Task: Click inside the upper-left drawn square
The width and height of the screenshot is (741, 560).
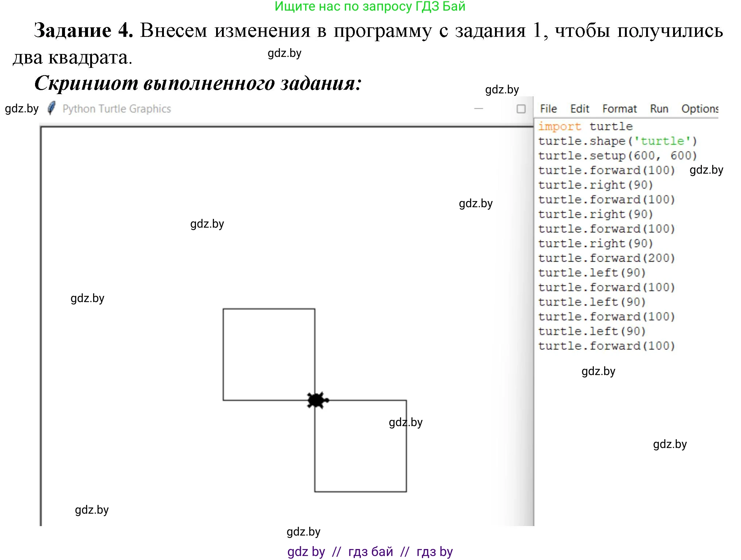Action: coord(269,354)
